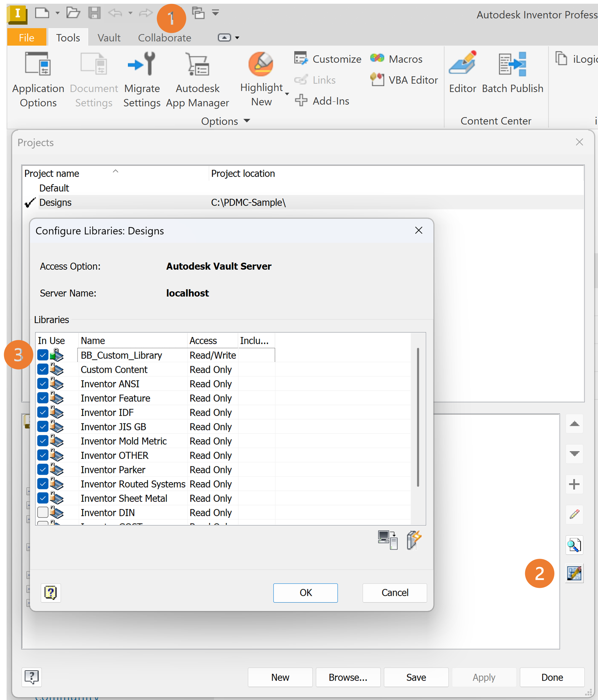Click OK in Configure Libraries
598x700 pixels.
click(305, 592)
